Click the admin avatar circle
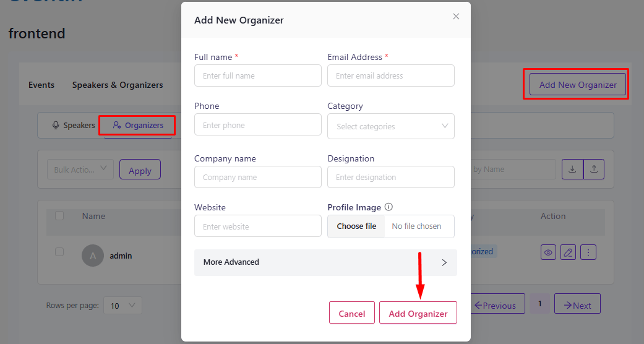 (93, 256)
